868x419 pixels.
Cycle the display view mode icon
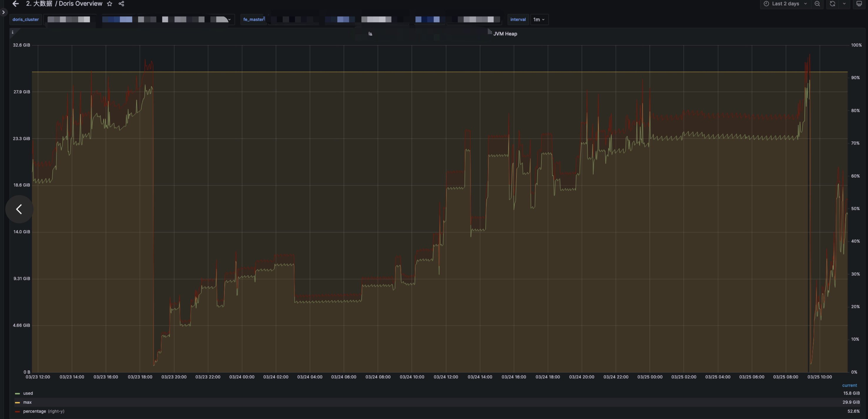[x=859, y=4]
